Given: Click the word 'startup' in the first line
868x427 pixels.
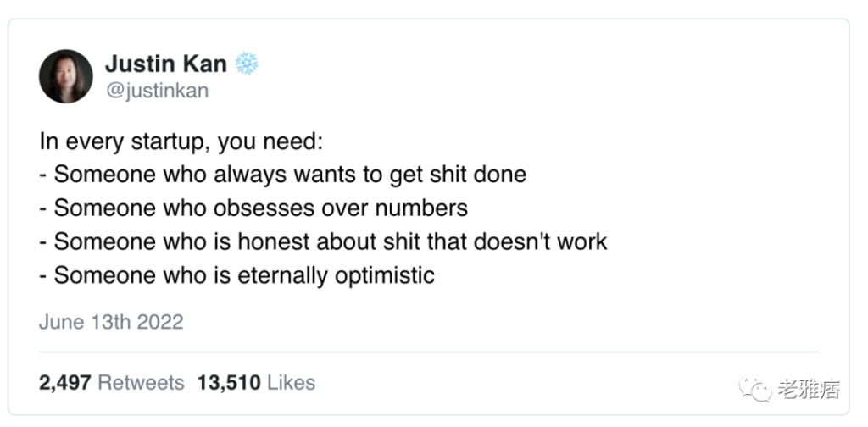Looking at the screenshot, I should click(170, 143).
